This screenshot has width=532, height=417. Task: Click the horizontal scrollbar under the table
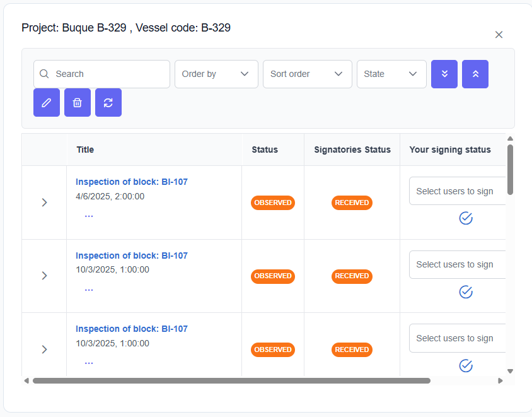click(x=231, y=380)
